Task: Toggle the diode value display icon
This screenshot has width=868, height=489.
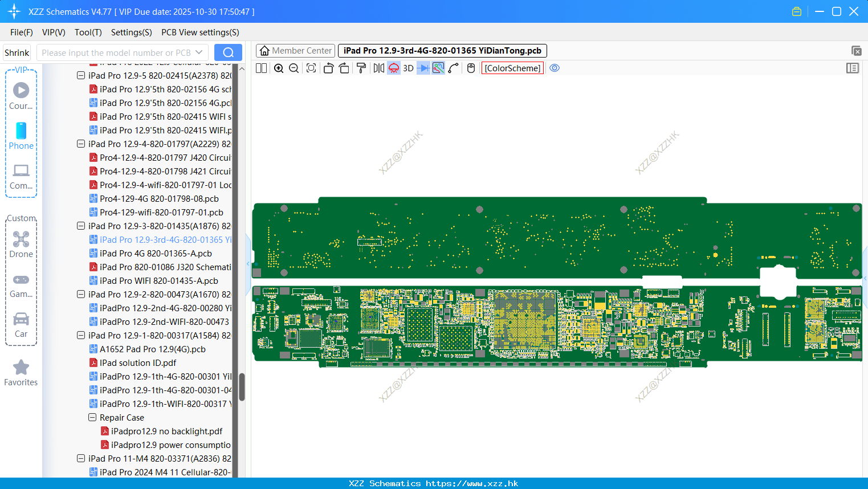Action: tap(423, 68)
